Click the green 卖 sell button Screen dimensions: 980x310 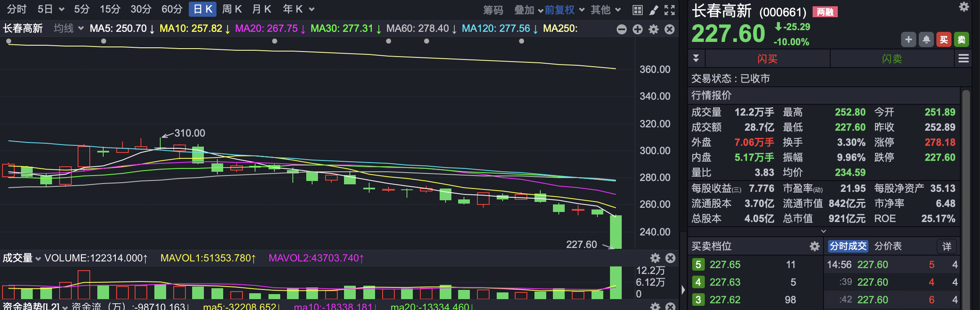(962, 40)
